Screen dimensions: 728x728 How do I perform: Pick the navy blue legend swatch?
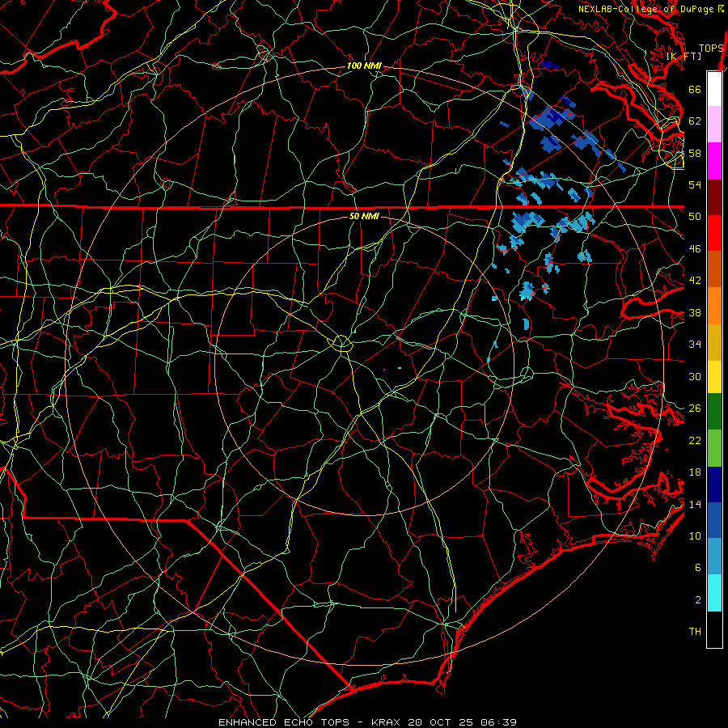[x=714, y=485]
